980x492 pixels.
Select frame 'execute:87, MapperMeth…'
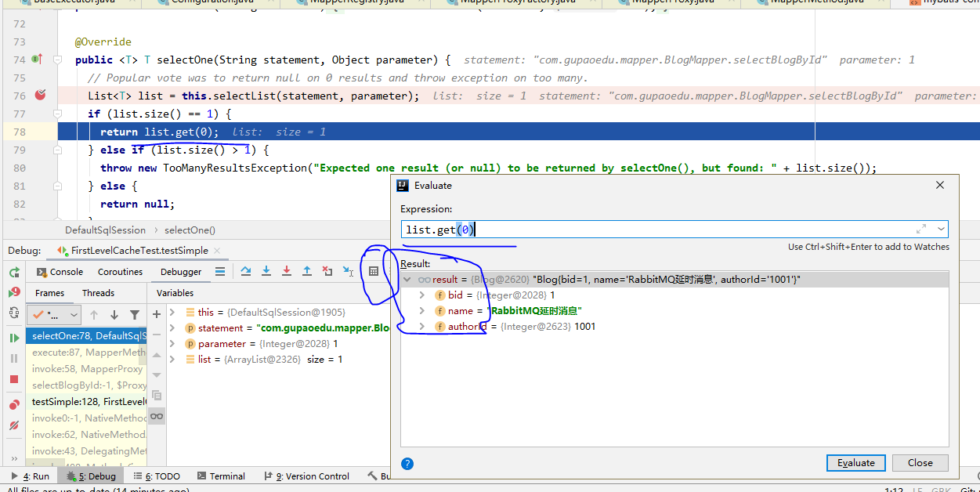[x=86, y=353]
